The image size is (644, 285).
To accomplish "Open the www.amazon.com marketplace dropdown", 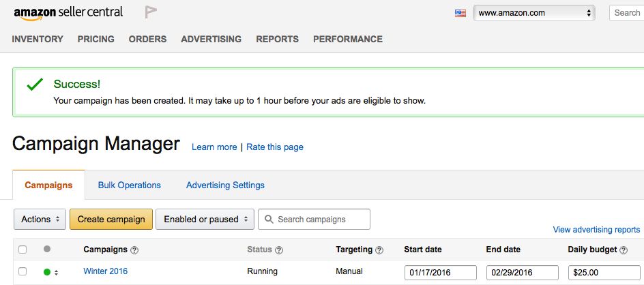I will pos(534,13).
